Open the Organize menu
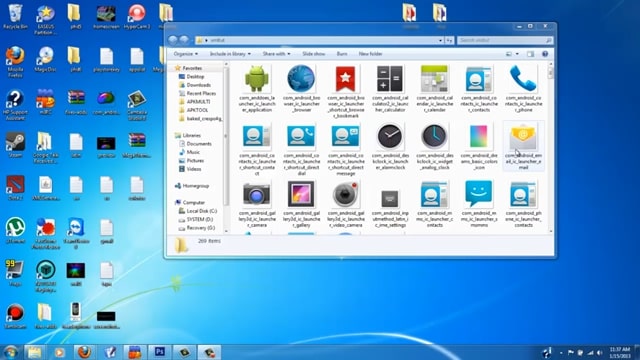This screenshot has height=360, width=640. pos(186,54)
